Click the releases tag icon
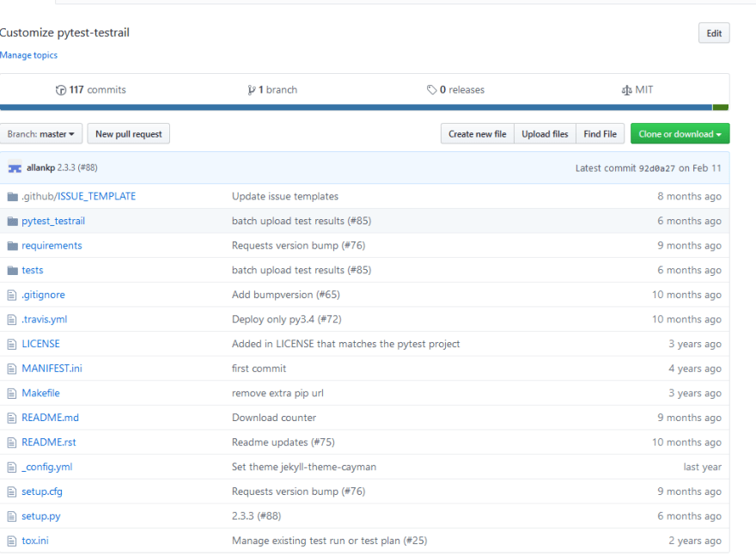Image resolution: width=756 pixels, height=556 pixels. point(431,89)
